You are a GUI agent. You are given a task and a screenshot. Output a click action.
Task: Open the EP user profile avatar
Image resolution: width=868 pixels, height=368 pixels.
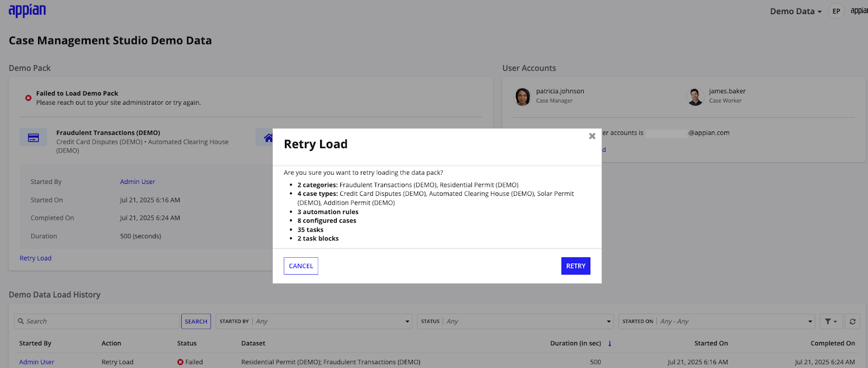(836, 11)
